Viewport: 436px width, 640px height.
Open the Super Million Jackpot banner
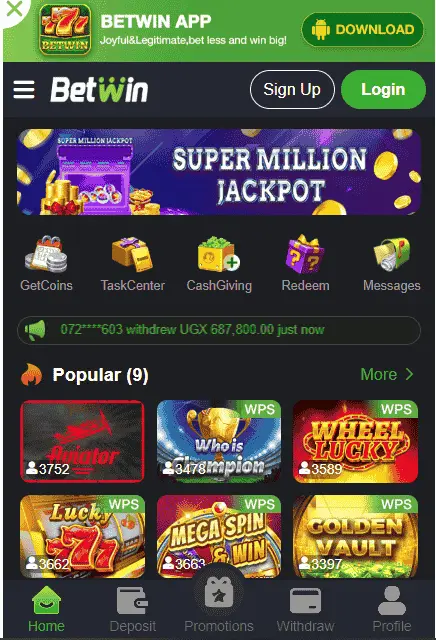click(x=219, y=172)
